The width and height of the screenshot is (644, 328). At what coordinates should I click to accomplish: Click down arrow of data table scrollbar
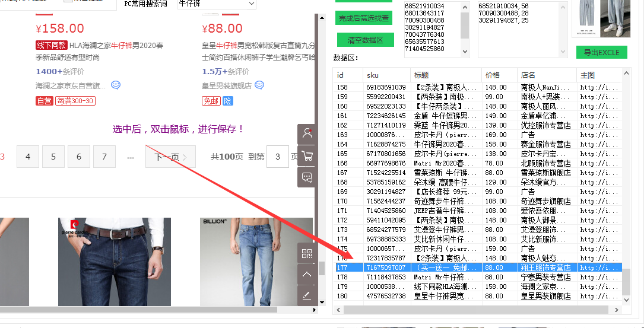(x=626, y=300)
